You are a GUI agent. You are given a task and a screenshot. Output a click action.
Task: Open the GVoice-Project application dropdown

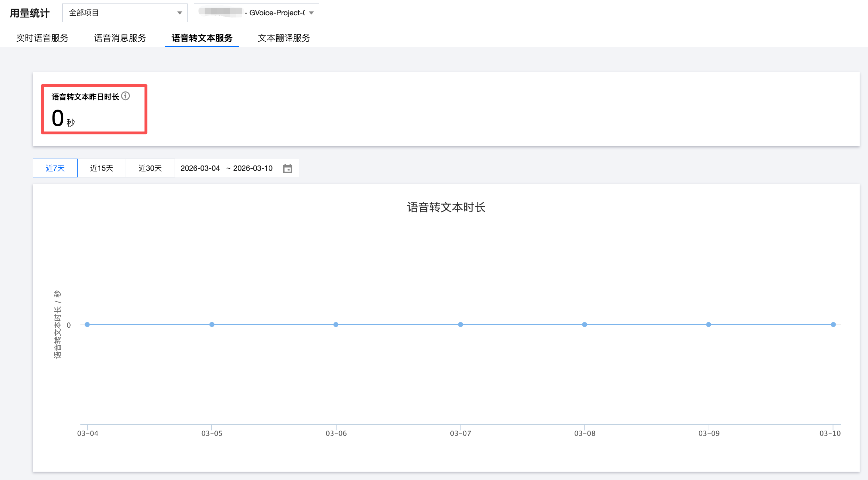tap(257, 13)
